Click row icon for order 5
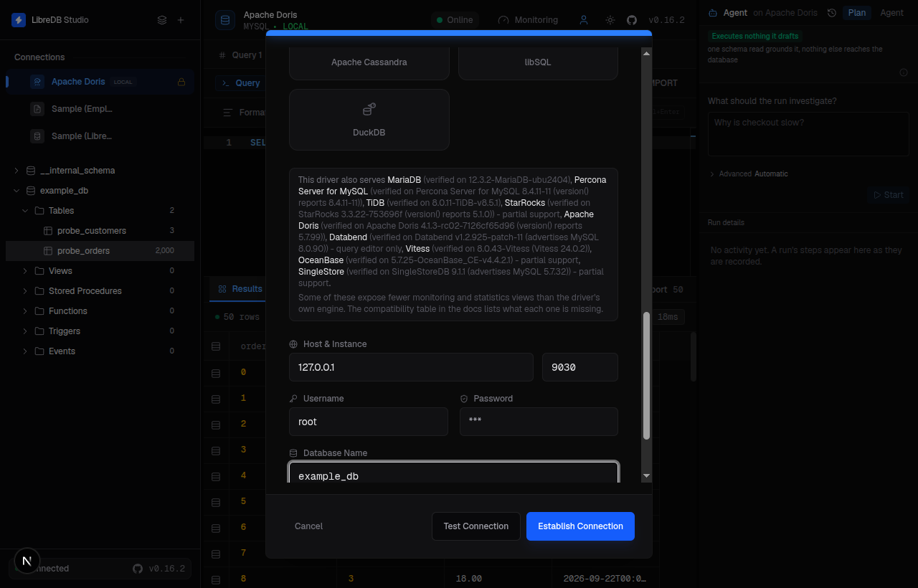Viewport: 918px width, 588px height. pos(216,501)
